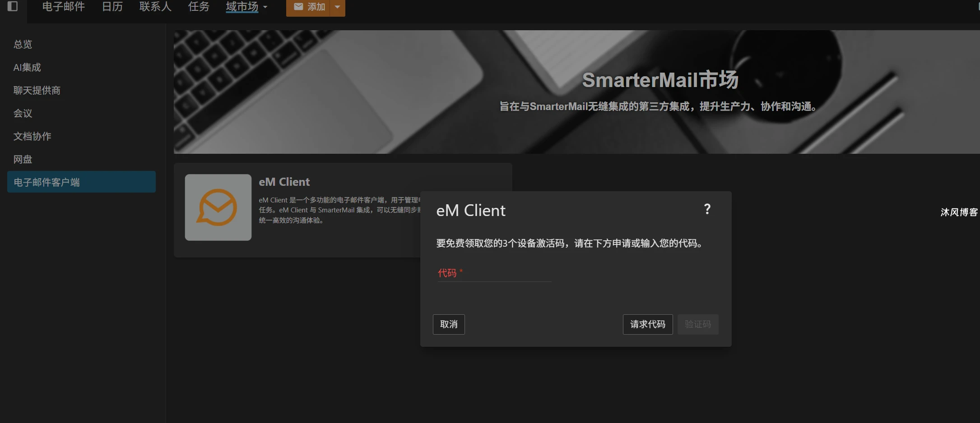Open 会议 category in sidebar
The height and width of the screenshot is (423, 980).
(23, 113)
